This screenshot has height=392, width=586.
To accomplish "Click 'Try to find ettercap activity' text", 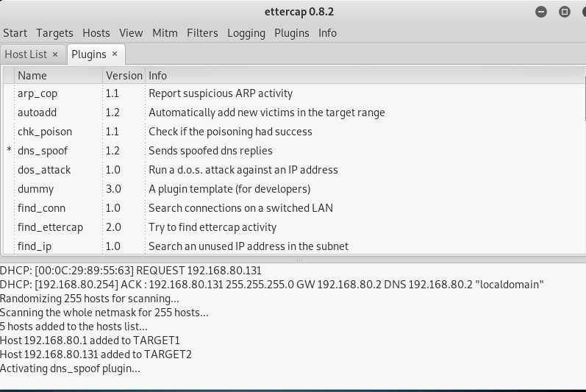I will tap(212, 227).
